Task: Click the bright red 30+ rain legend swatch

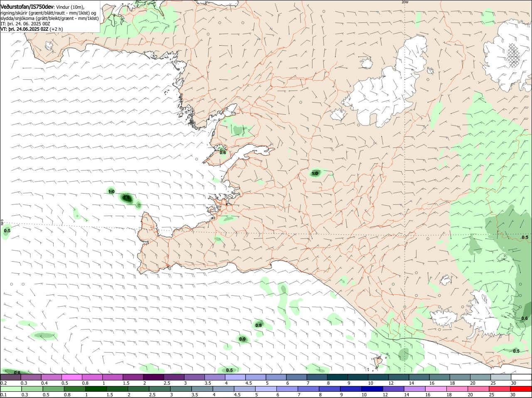Action: click(x=521, y=389)
